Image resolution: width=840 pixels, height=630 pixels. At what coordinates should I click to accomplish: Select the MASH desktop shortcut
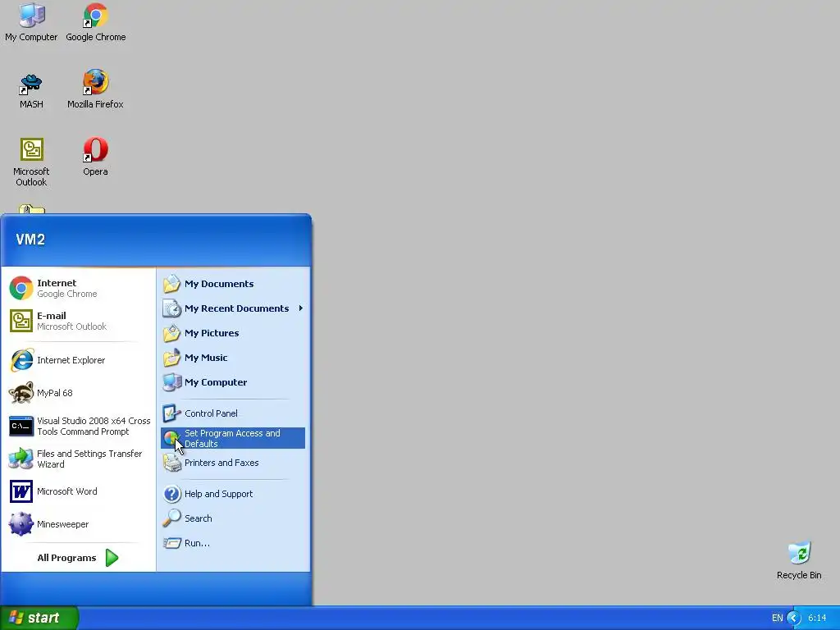pyautogui.click(x=31, y=90)
